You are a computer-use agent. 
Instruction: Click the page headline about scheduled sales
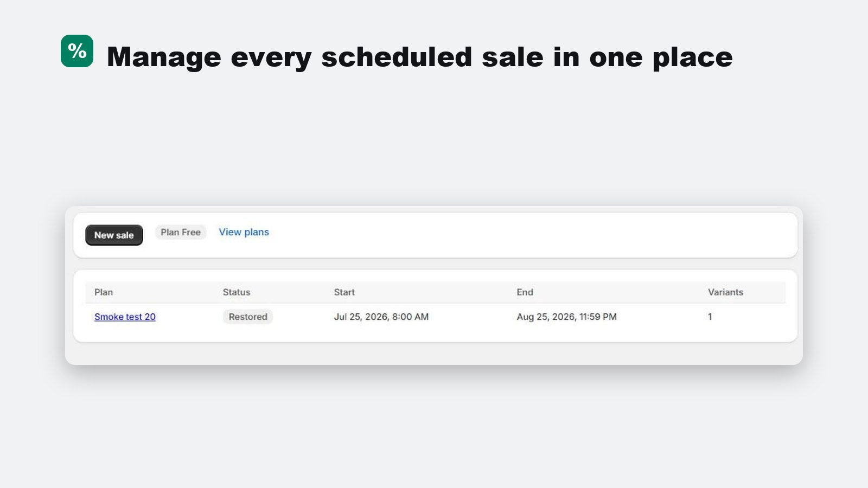[419, 57]
